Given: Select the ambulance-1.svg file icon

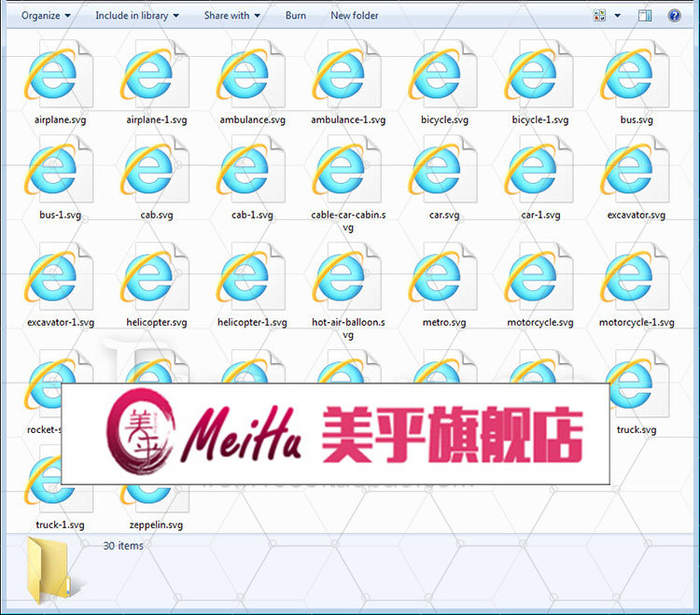Looking at the screenshot, I should [347, 74].
